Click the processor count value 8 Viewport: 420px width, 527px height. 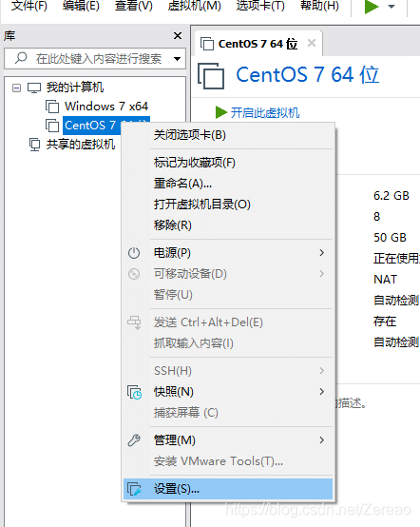click(376, 217)
